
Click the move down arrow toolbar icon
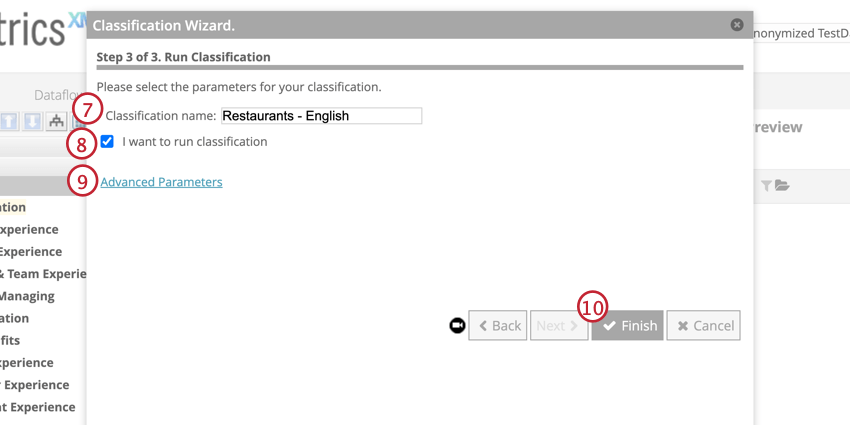[x=32, y=121]
